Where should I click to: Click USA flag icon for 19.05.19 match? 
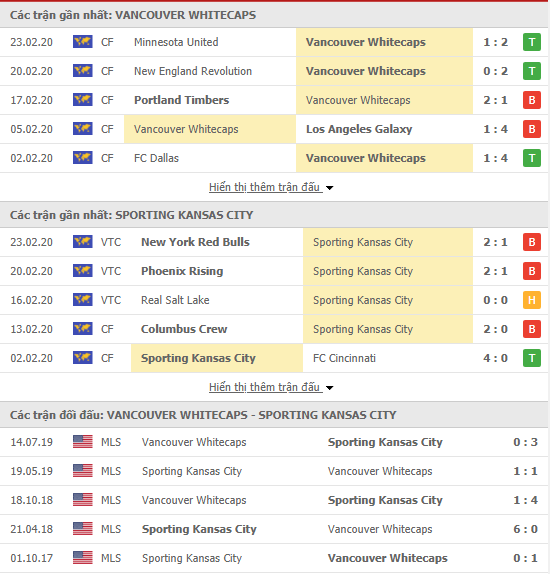[82, 470]
